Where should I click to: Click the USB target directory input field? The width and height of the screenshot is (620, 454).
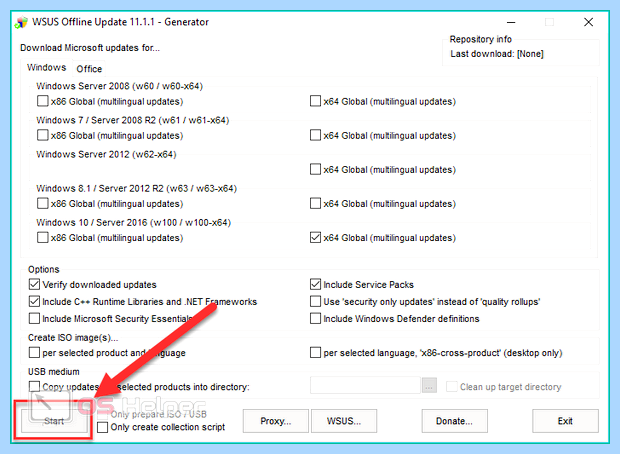[x=365, y=386]
